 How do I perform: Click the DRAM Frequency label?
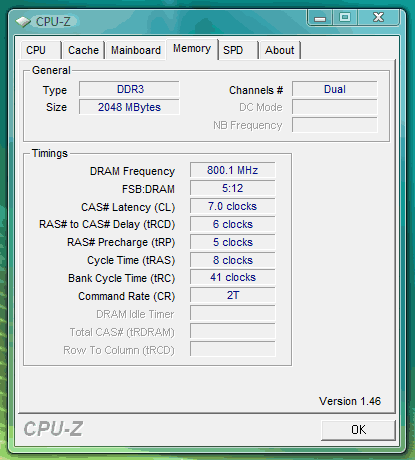click(132, 171)
